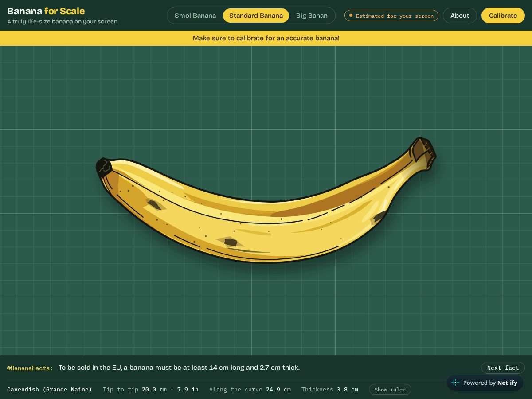The image size is (532, 399).
Task: Open the About page
Action: click(460, 16)
